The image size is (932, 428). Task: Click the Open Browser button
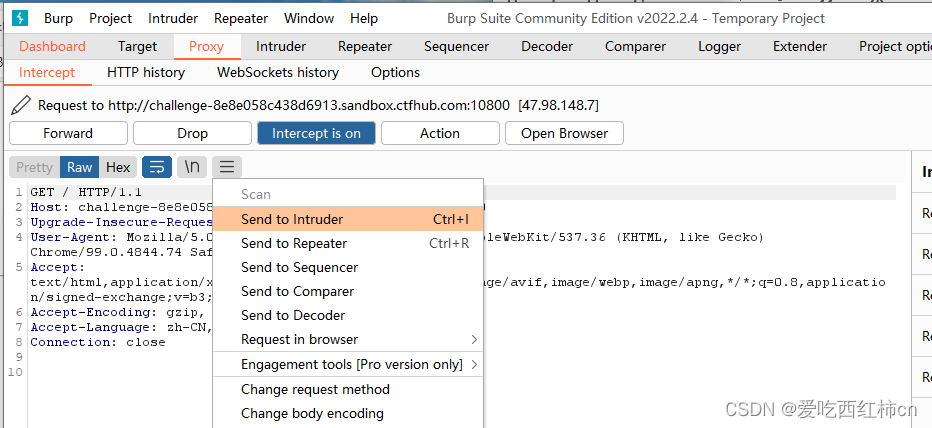[x=564, y=133]
